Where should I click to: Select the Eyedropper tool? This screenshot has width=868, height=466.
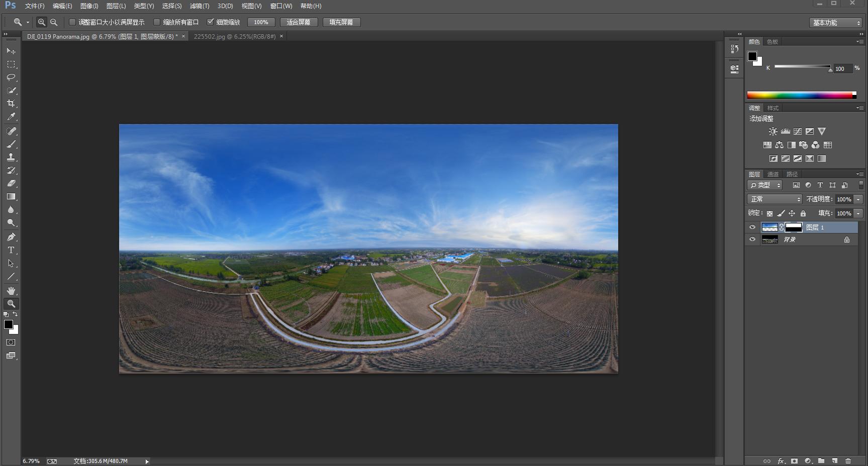pyautogui.click(x=11, y=117)
